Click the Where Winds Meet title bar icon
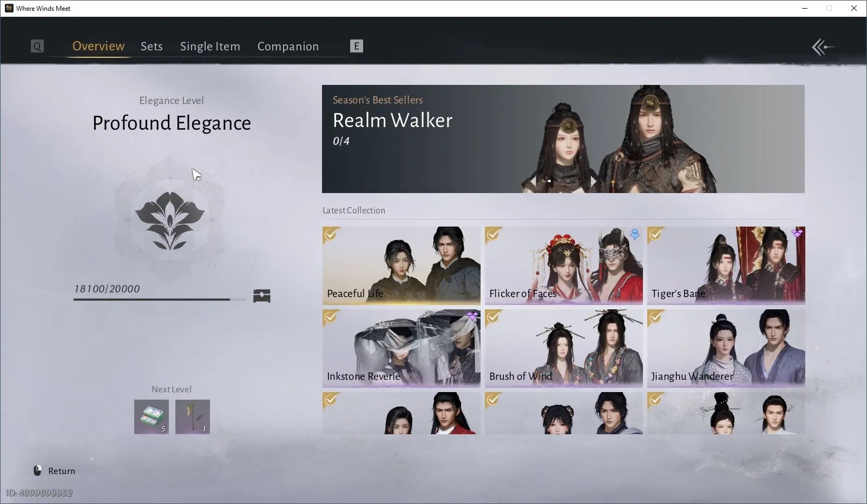This screenshot has height=504, width=867. coord(9,8)
